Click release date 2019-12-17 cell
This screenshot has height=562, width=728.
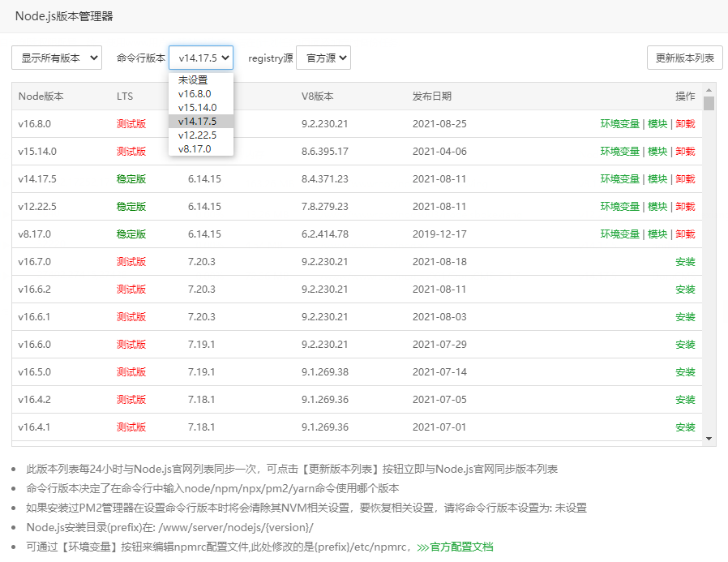tap(439, 234)
